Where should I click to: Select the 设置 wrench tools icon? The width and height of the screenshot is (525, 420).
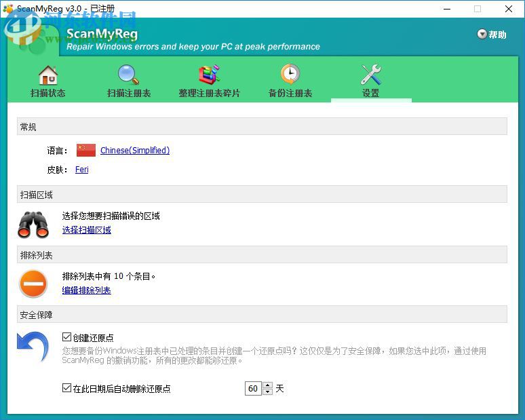[370, 75]
